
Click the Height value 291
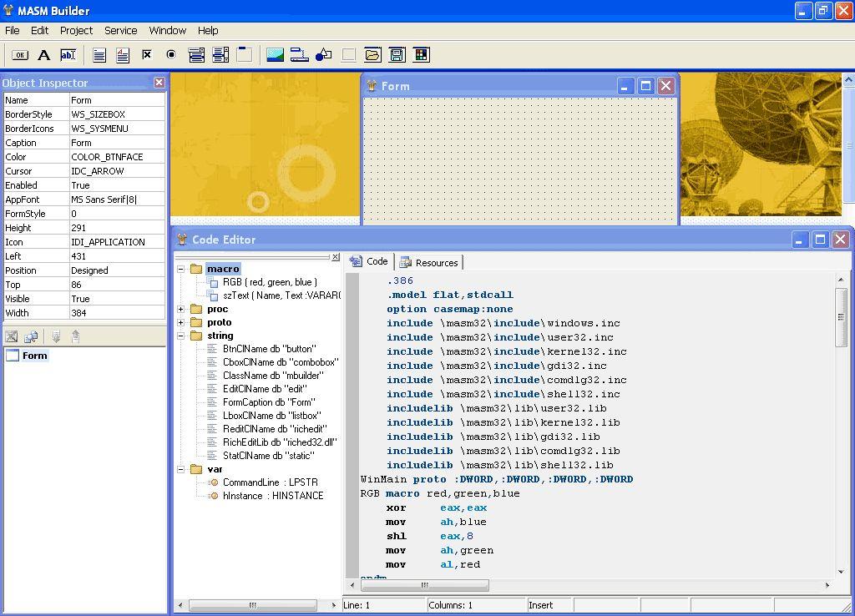[117, 228]
